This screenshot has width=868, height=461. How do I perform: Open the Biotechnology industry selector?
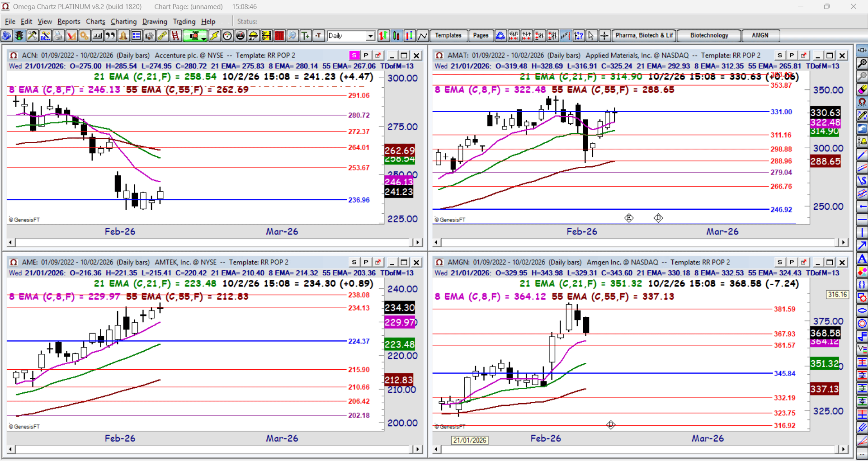click(x=709, y=36)
